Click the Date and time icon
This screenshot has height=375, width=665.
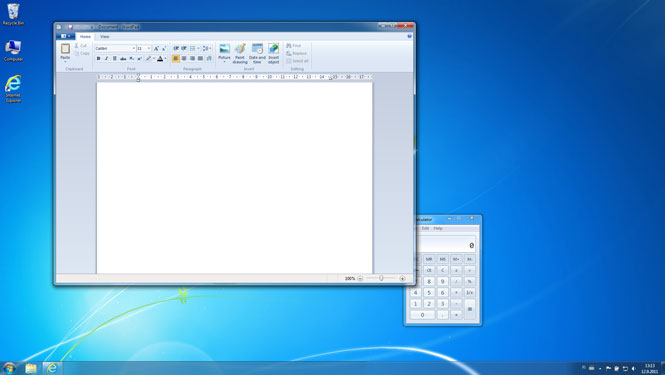click(257, 49)
